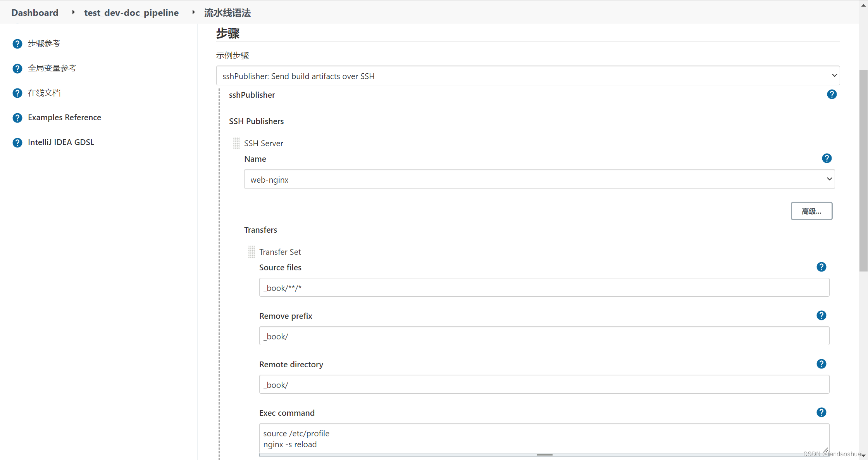The width and height of the screenshot is (868, 460).
Task: Expand the breadcrumb arrow after test_dev-doc_pipeline
Action: 193,12
